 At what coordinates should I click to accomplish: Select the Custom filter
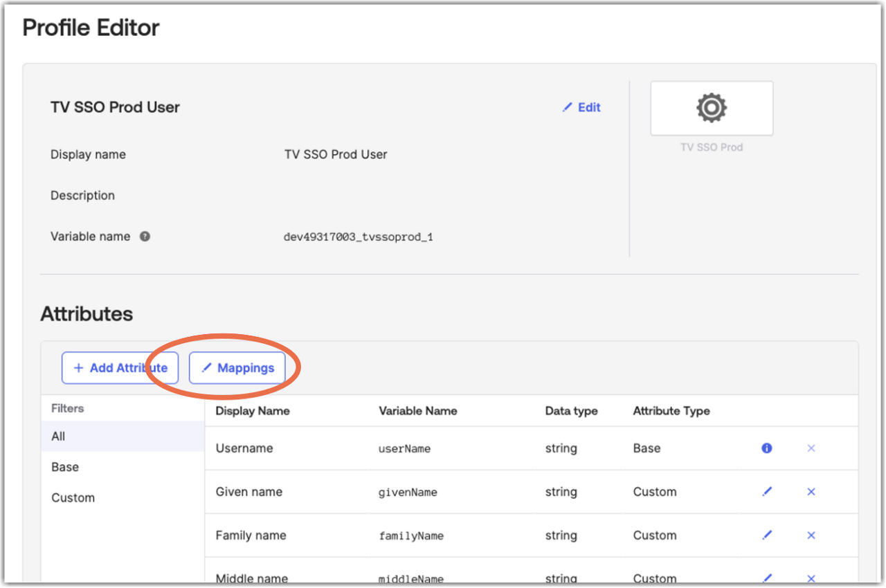pyautogui.click(x=123, y=497)
